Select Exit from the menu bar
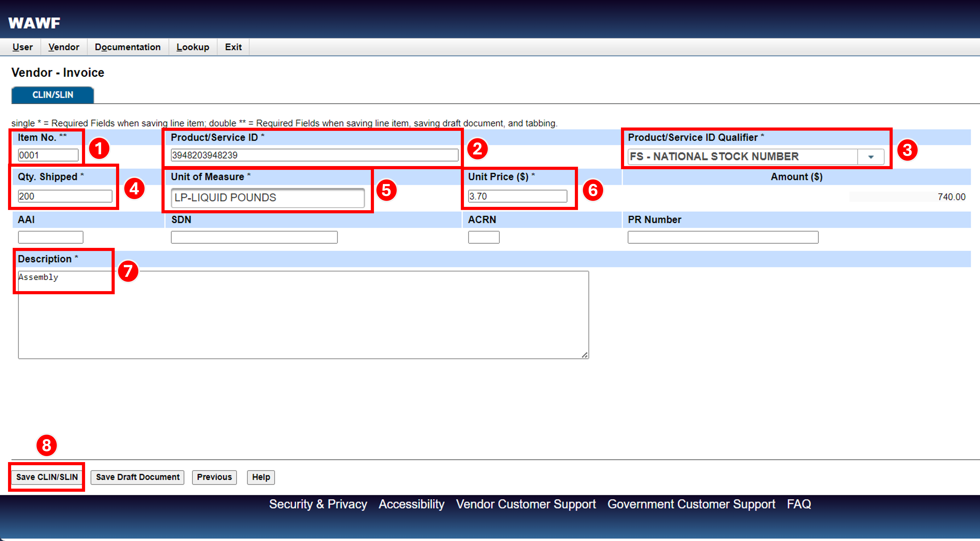980x541 pixels. [x=233, y=47]
